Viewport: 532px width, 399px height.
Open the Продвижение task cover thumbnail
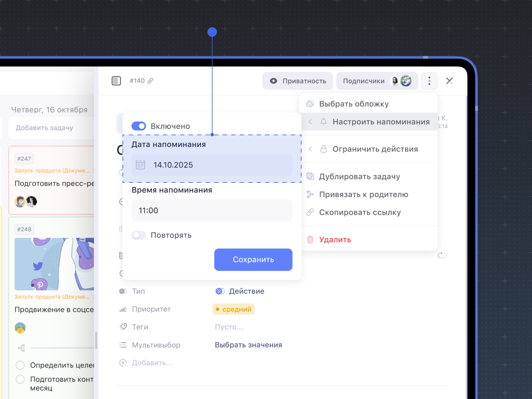(x=54, y=264)
